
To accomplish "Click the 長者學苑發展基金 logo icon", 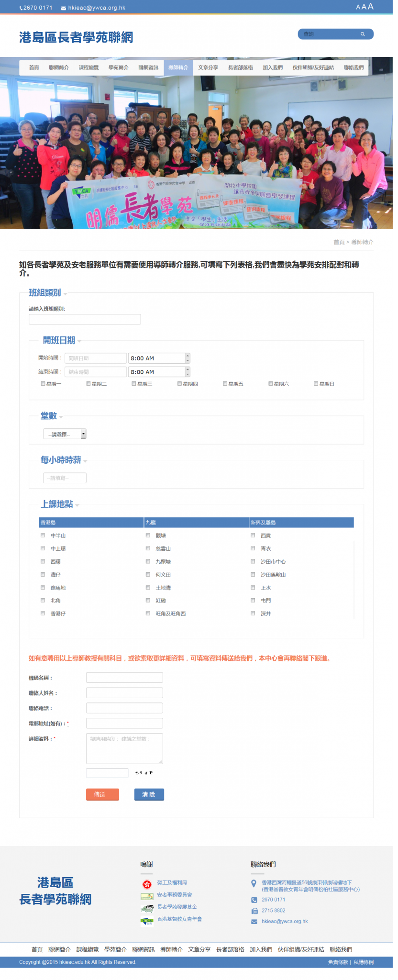I will 147,908.
